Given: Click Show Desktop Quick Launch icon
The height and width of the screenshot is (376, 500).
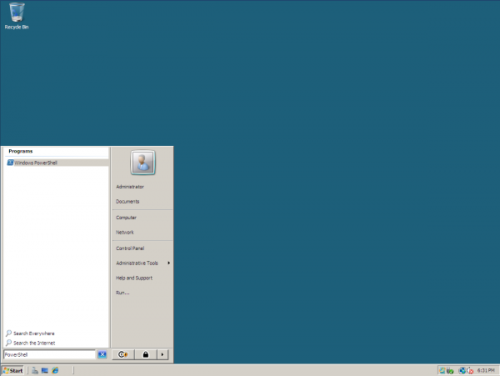Looking at the screenshot, I should (45, 370).
